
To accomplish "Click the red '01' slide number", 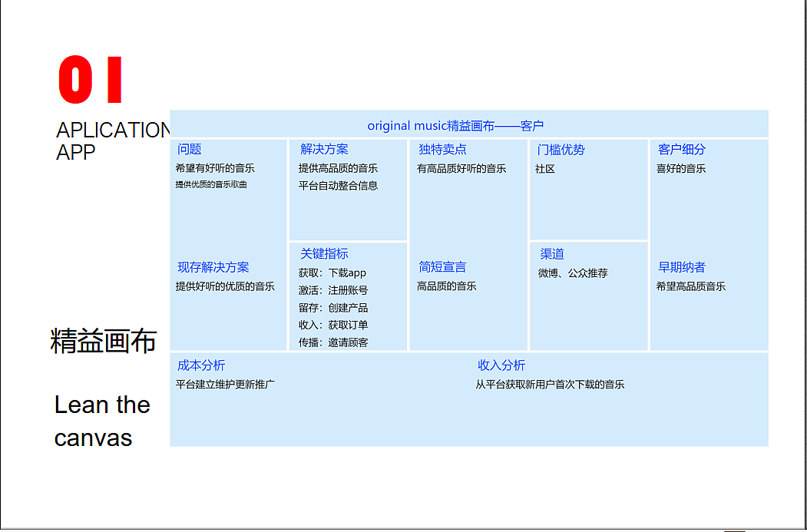I will pyautogui.click(x=91, y=80).
